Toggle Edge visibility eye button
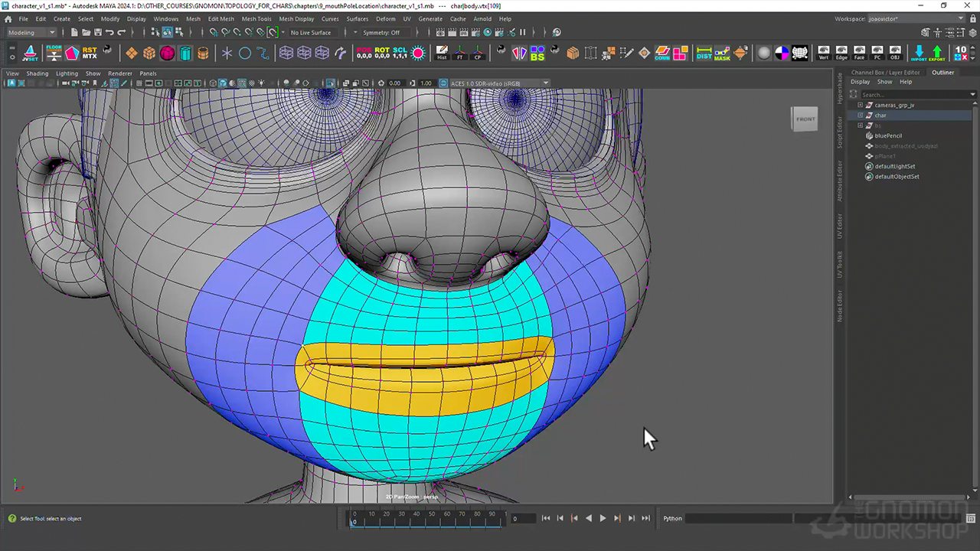980x551 pixels. (841, 53)
